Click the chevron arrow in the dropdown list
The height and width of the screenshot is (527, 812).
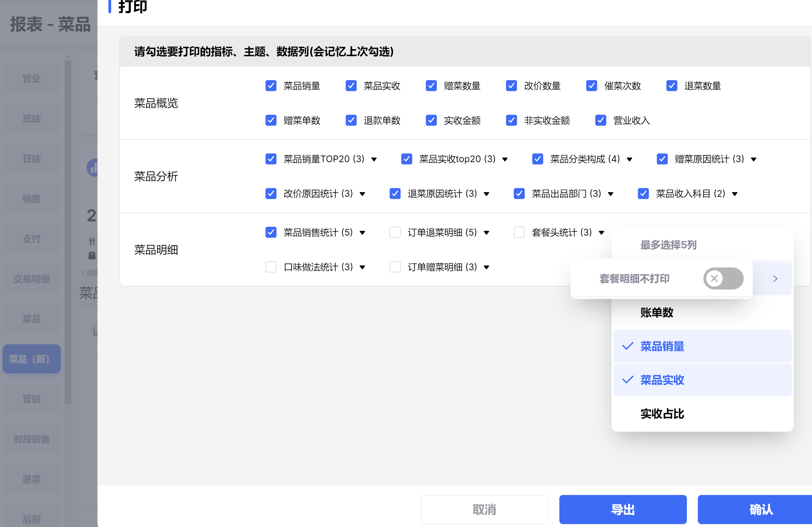(775, 279)
